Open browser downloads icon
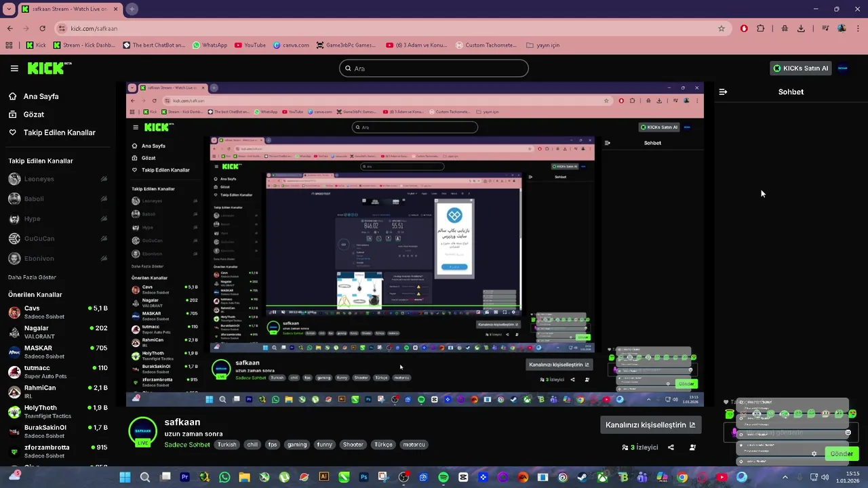Viewport: 868px width, 488px height. (x=801, y=28)
